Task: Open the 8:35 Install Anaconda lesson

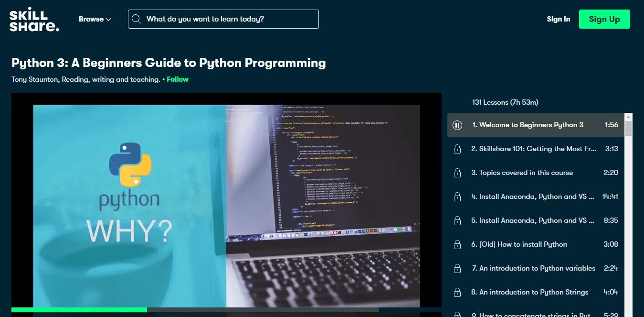Action: point(536,220)
